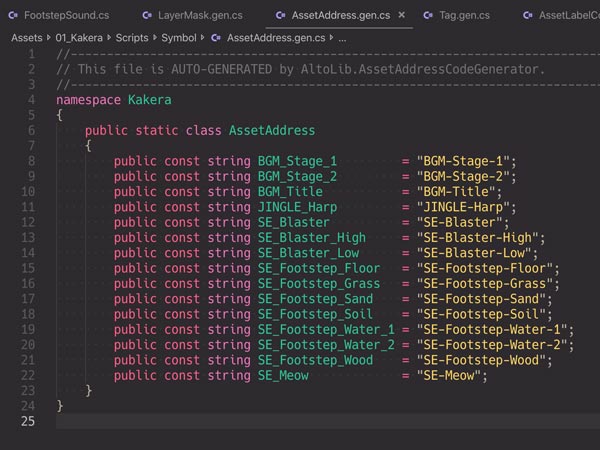
Task: Close the AssetAddress.gen.cs tab
Action: [x=402, y=15]
